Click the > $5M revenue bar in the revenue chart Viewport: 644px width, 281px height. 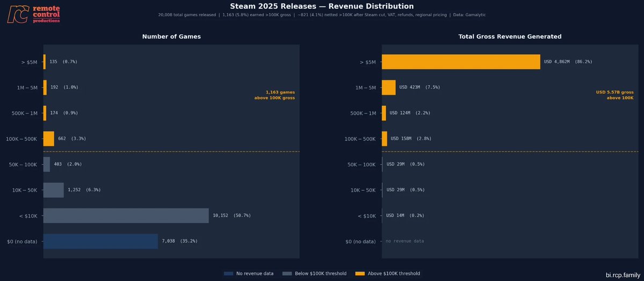pos(461,62)
